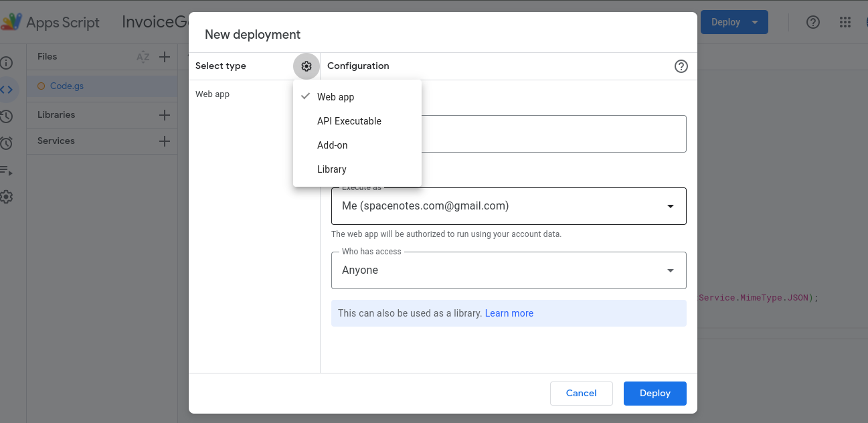This screenshot has width=868, height=423.
Task: Open the Project History icon in sidebar
Action: coord(7,116)
